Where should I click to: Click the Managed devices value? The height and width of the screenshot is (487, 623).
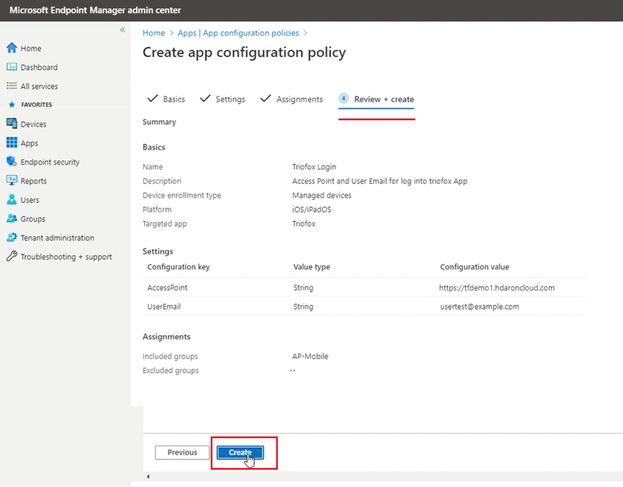coord(322,195)
